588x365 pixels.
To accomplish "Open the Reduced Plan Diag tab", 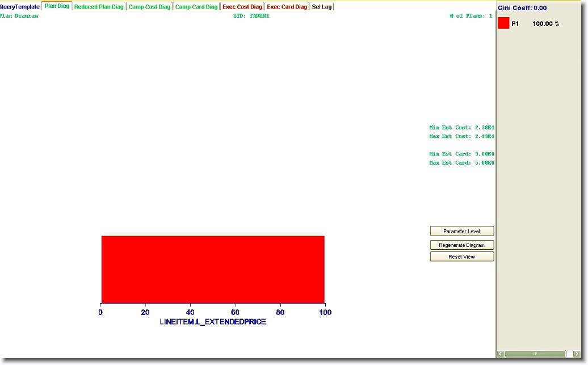I will [x=99, y=7].
